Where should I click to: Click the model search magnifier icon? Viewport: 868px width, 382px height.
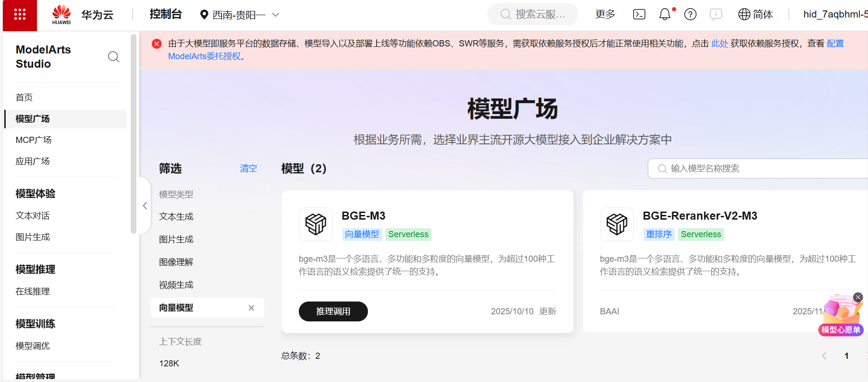pyautogui.click(x=662, y=169)
